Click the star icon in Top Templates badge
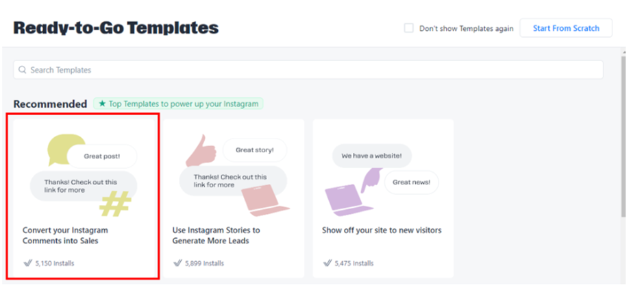The height and width of the screenshot is (299, 644). pos(102,104)
